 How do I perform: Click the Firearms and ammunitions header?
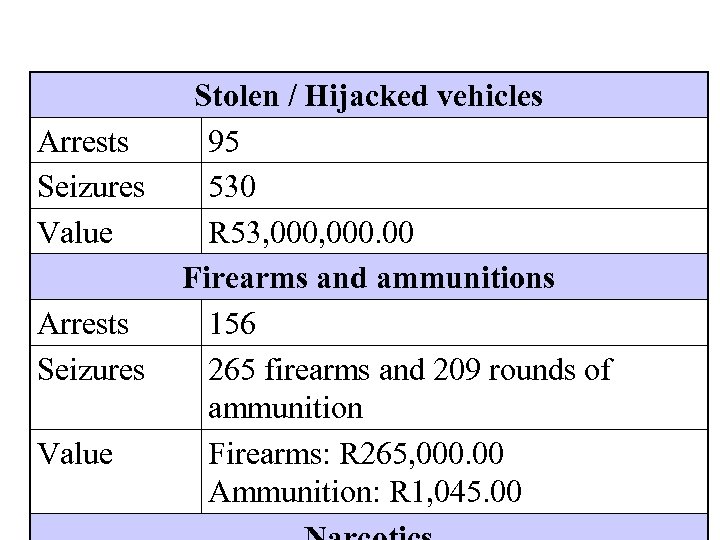368,278
